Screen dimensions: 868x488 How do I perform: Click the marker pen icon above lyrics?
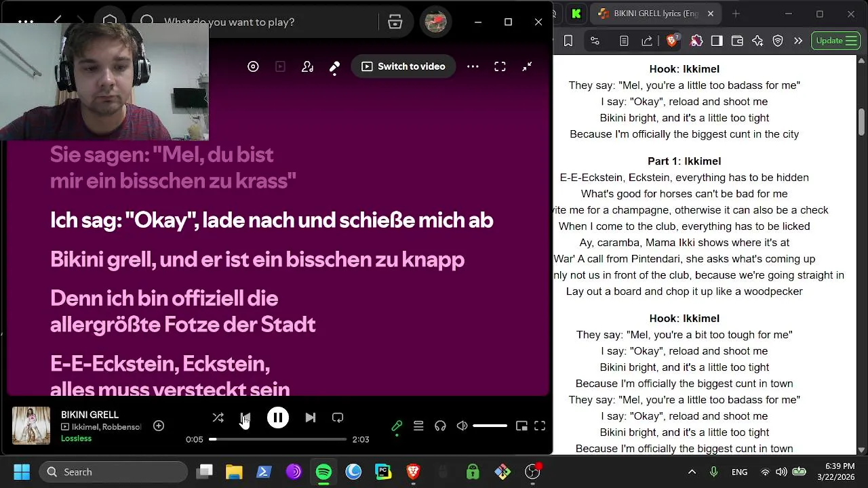pyautogui.click(x=334, y=66)
